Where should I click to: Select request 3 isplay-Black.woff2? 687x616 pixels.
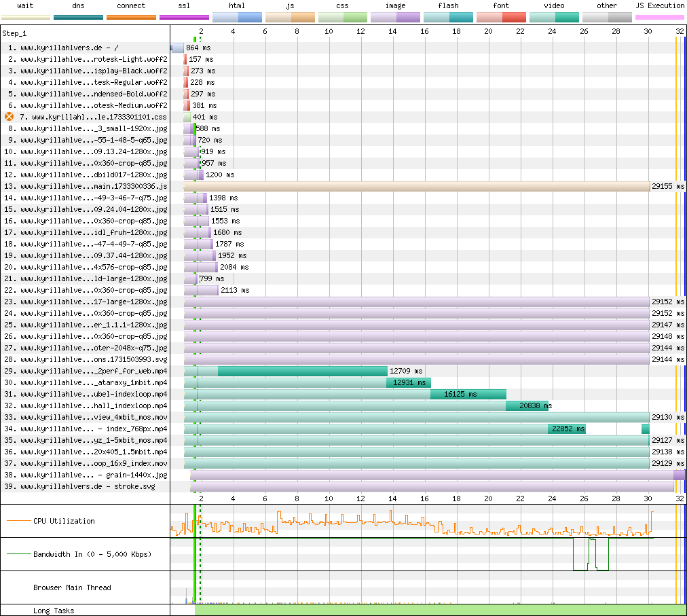[88, 71]
